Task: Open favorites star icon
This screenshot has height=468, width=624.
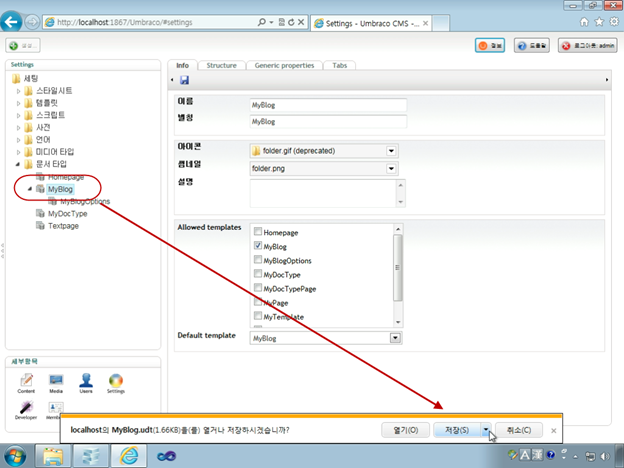Action: tap(599, 22)
